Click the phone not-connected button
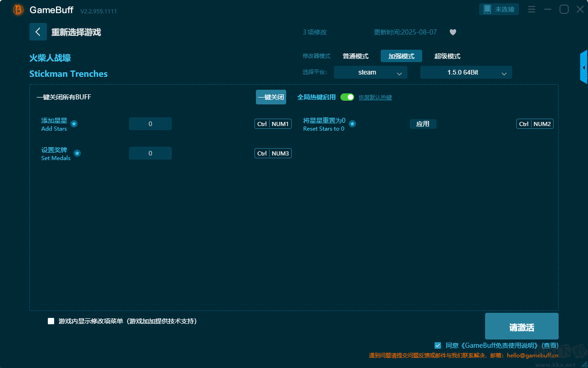The width and height of the screenshot is (588, 368). point(499,9)
